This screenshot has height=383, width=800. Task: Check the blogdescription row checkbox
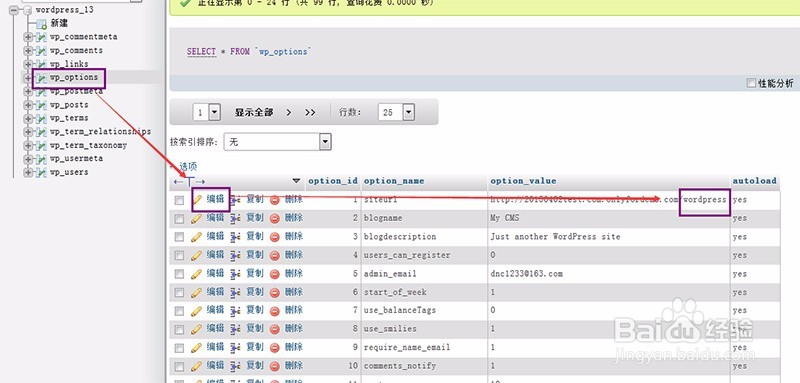coord(179,237)
